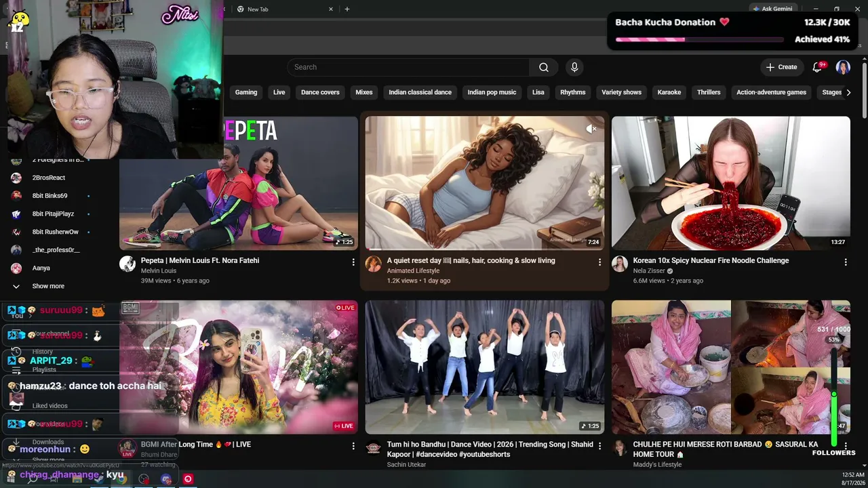Open CHULHE PE HUI MERESE ROTI BARBAD title

726,449
